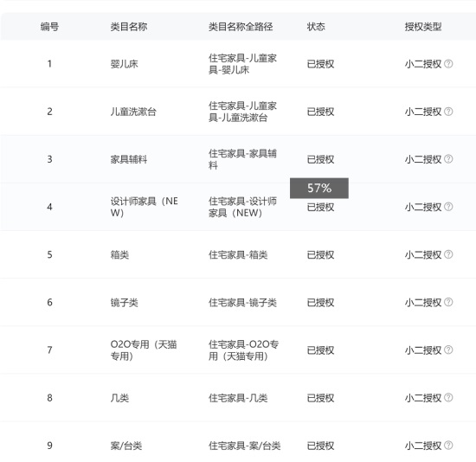
Task: Select the 案/台类 category name
Action: tap(126, 446)
